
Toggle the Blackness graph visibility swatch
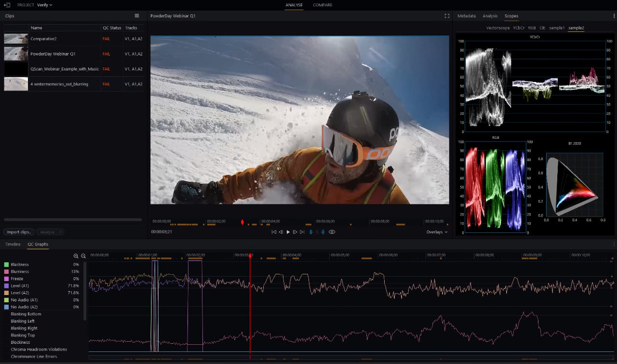click(x=5, y=264)
